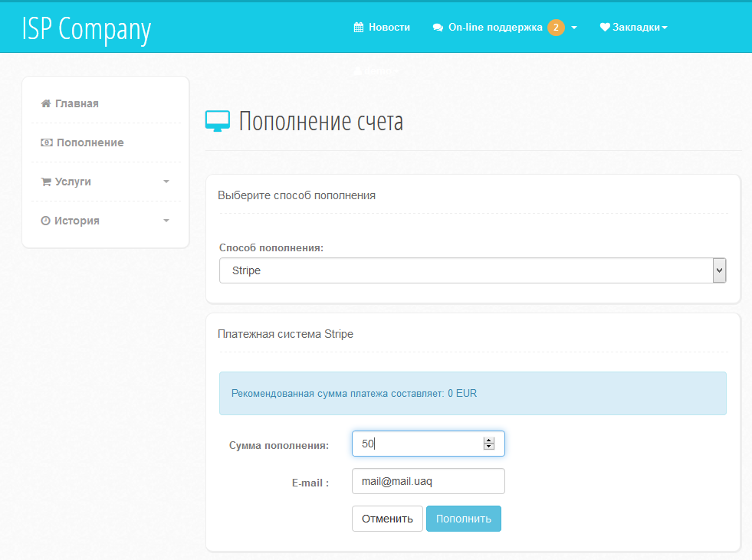Click into the E-mail input field
The width and height of the screenshot is (752, 560).
pos(428,481)
